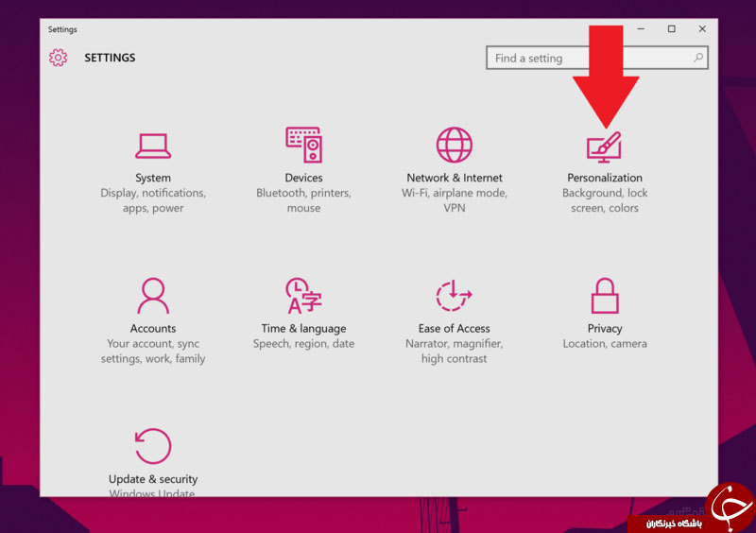The width and height of the screenshot is (756, 533).
Task: Select the Update & security label
Action: coord(153,479)
